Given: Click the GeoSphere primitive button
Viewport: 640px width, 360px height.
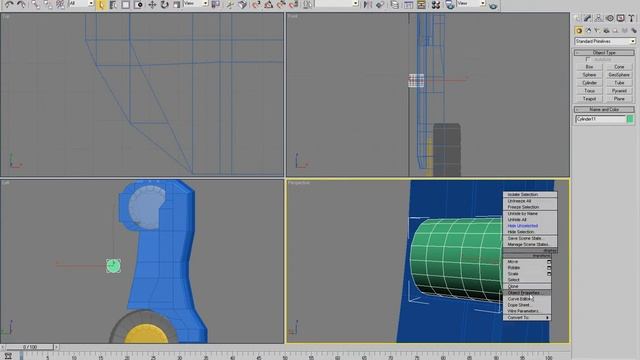Looking at the screenshot, I should click(x=619, y=75).
